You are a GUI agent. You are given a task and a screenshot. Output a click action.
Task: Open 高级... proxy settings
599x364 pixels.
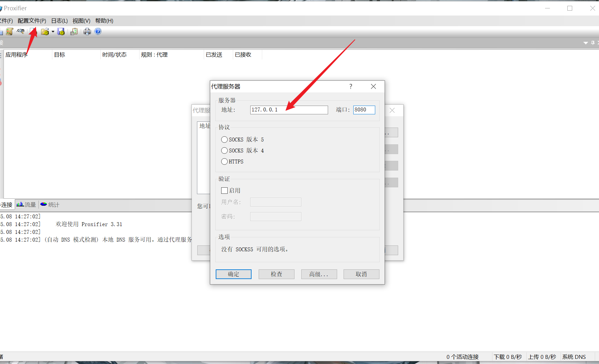point(319,274)
